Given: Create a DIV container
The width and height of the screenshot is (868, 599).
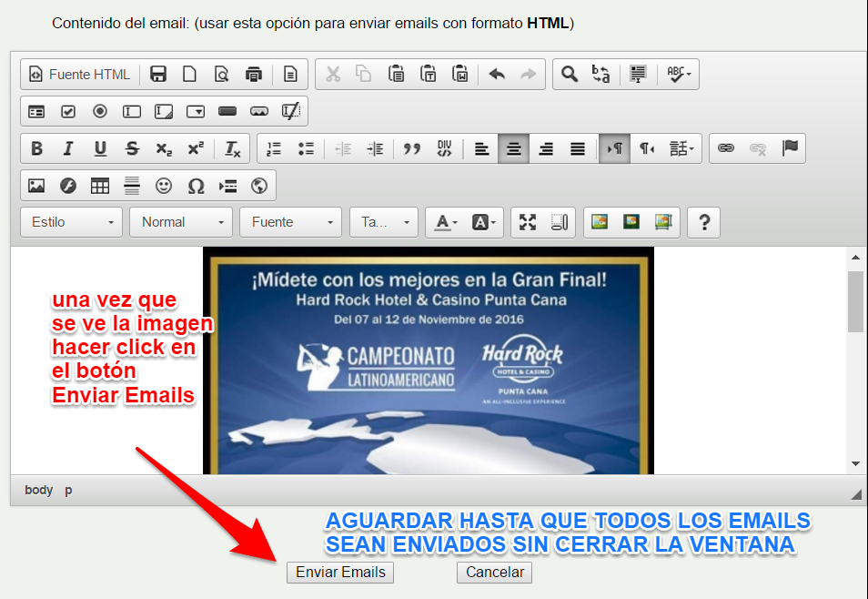Looking at the screenshot, I should point(444,148).
